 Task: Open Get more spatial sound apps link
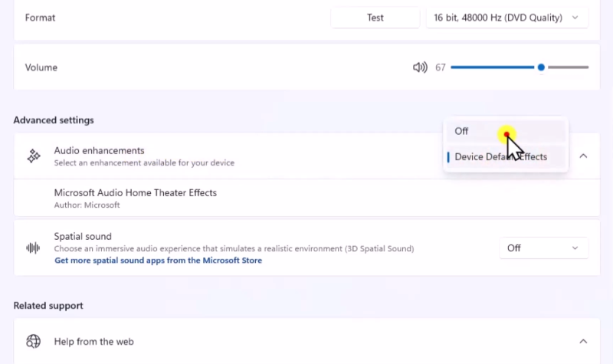pos(159,261)
